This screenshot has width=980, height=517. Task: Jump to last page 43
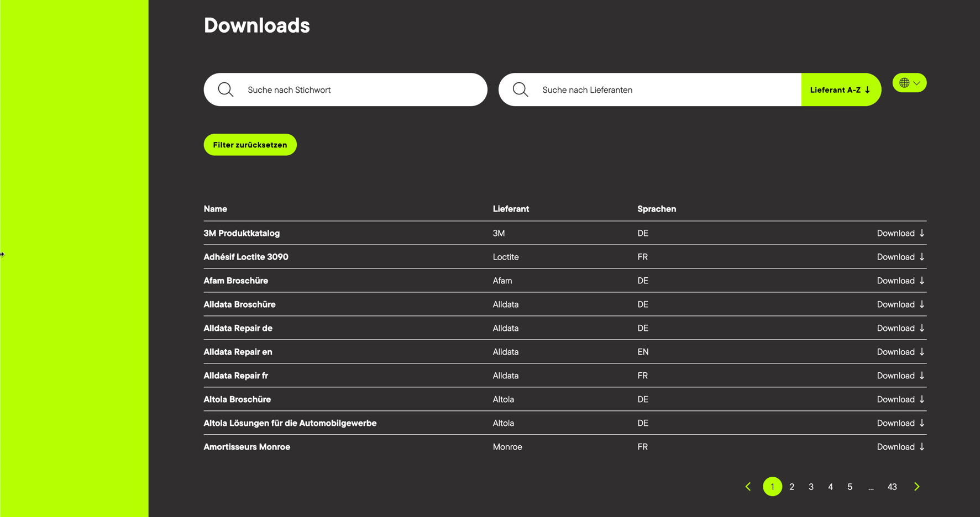point(892,487)
